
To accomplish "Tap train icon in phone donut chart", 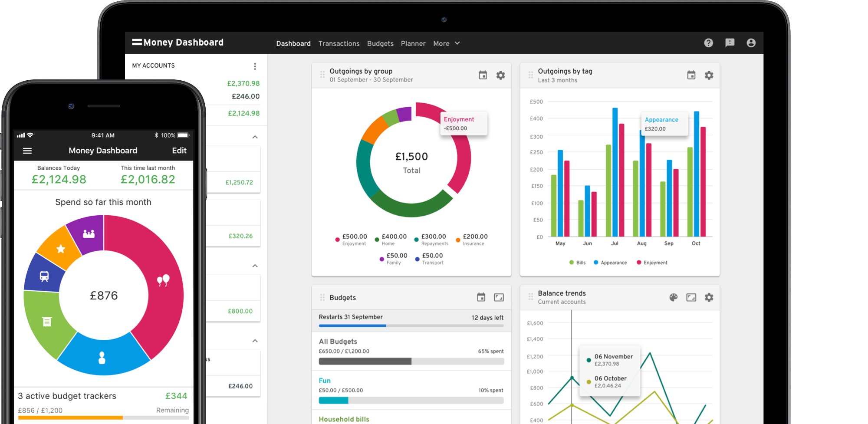I will tap(44, 276).
